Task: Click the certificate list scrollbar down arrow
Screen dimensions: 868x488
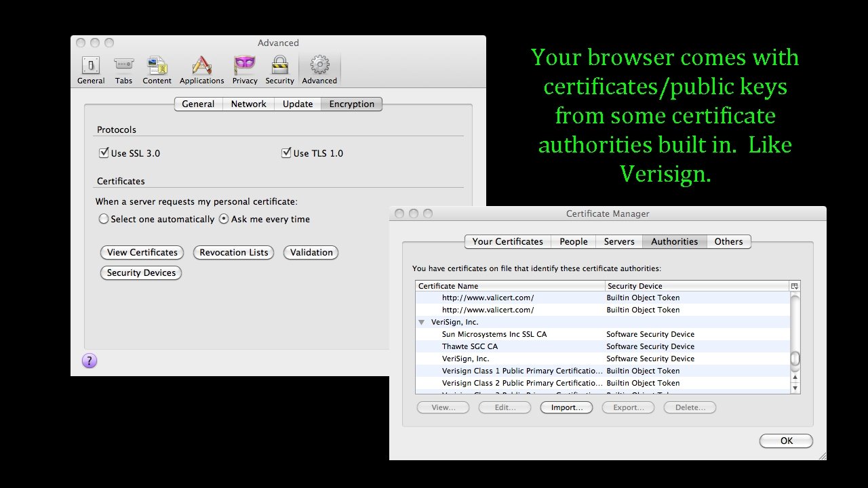Action: pyautogui.click(x=794, y=388)
